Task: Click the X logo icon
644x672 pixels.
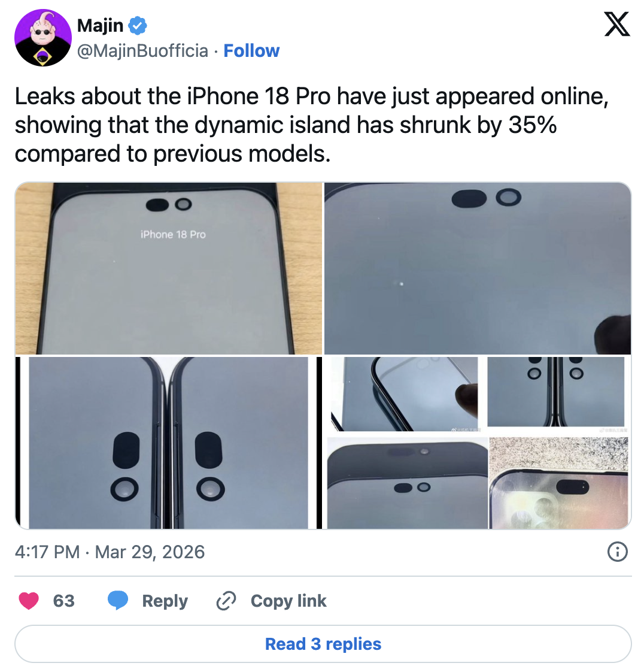Action: coord(617,25)
